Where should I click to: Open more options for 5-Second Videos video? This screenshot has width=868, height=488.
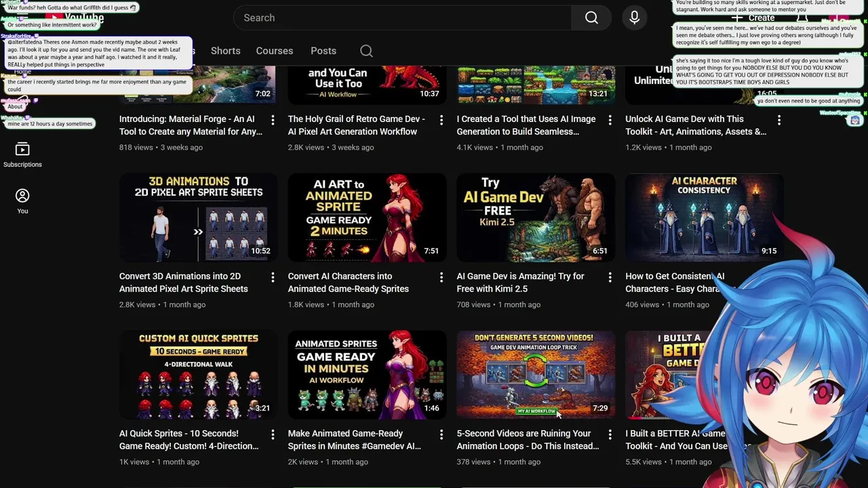tap(610, 434)
